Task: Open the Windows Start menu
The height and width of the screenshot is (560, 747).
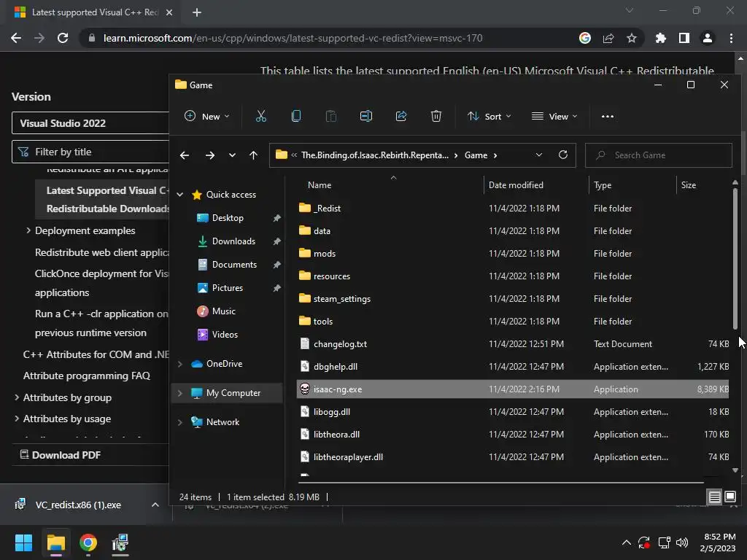Action: click(23, 542)
